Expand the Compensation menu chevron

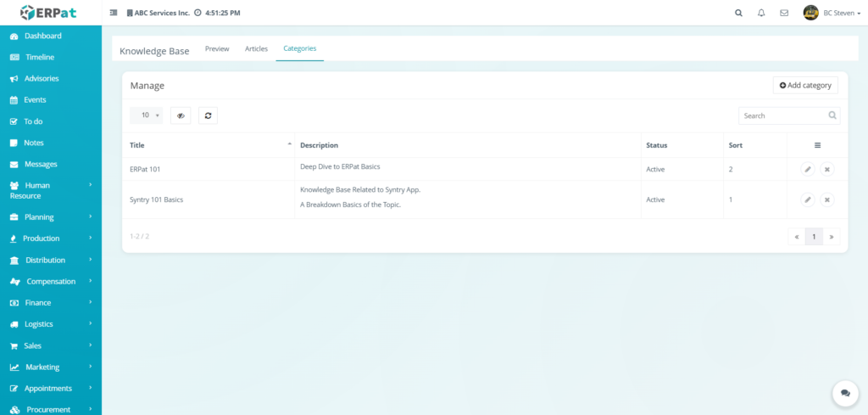(x=90, y=281)
